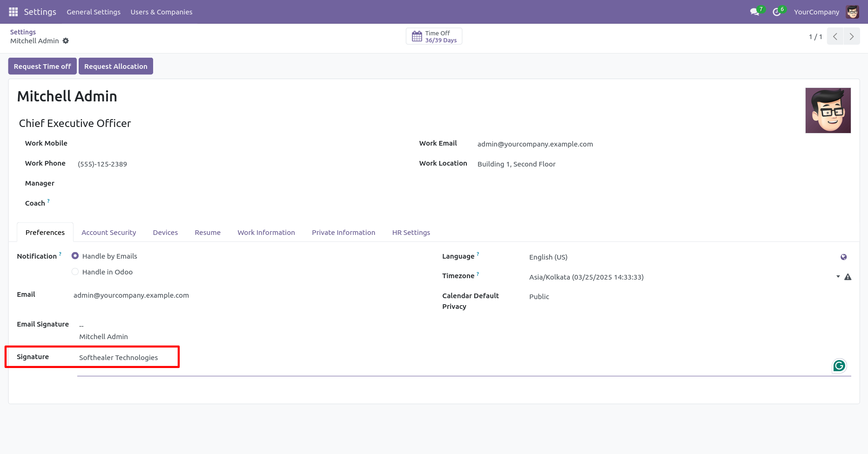Click the 1 / 1 pager counter

815,37
